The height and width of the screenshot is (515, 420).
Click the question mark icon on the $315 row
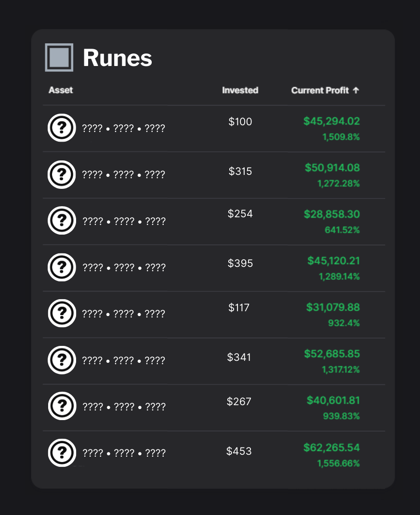62,174
